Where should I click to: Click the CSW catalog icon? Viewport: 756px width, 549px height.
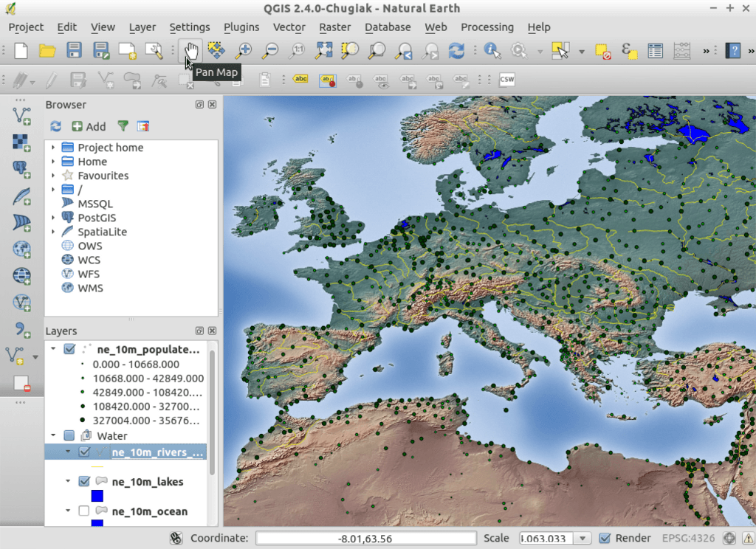point(506,80)
